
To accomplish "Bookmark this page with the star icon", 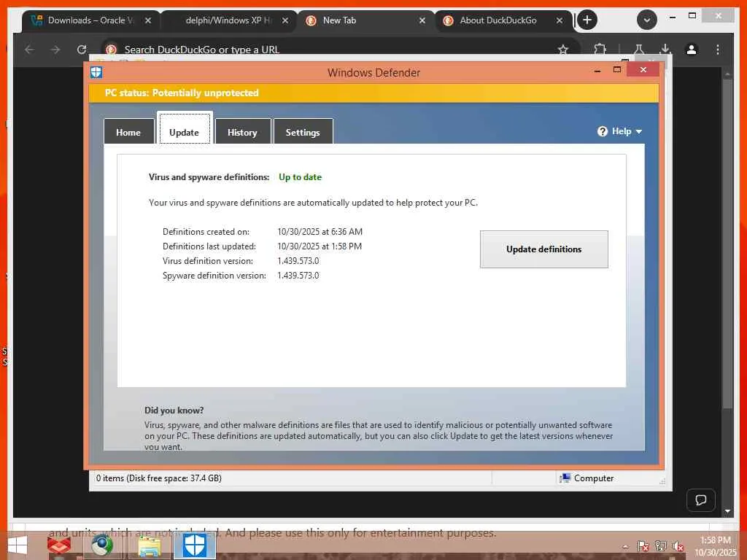I will point(563,50).
